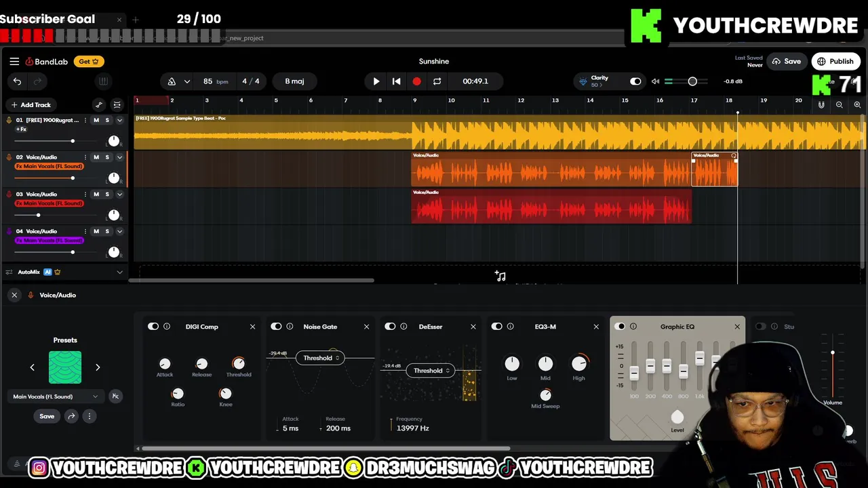Viewport: 868px width, 488px height.
Task: Click the 85 bpm tempo field
Action: point(215,81)
